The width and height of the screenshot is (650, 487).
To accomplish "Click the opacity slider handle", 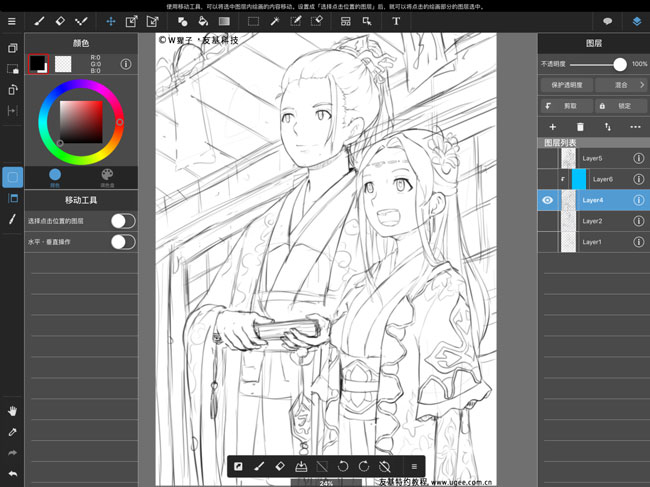I will (x=620, y=64).
